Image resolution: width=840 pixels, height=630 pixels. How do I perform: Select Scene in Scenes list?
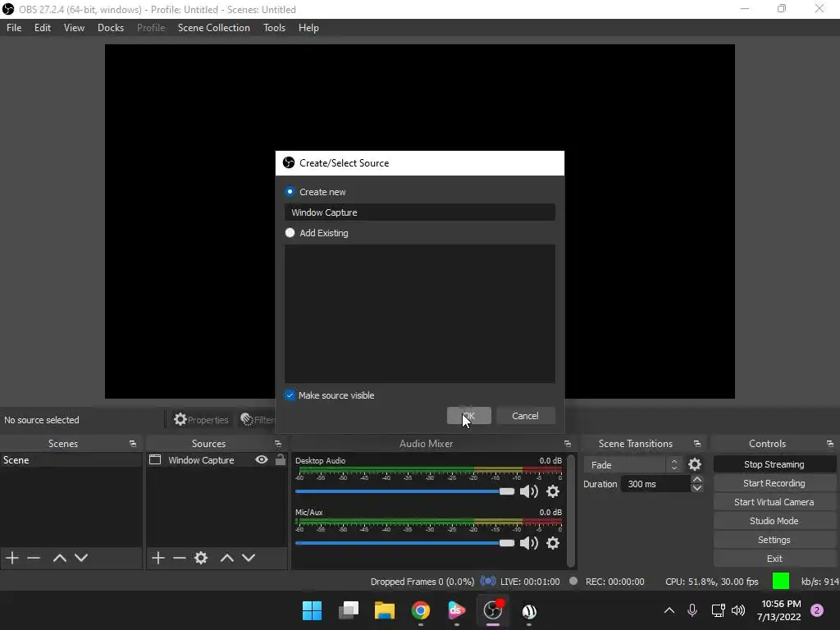[71, 460]
